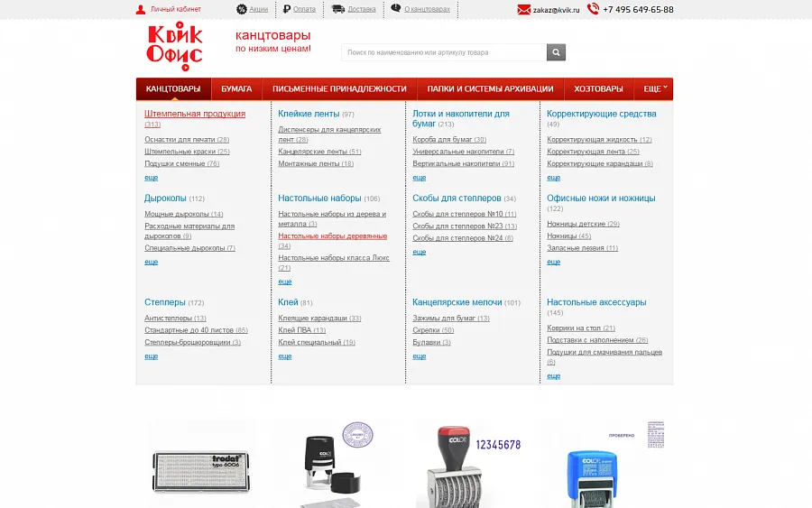Open the user account icon
This screenshot has width=812, height=508.
click(x=141, y=9)
